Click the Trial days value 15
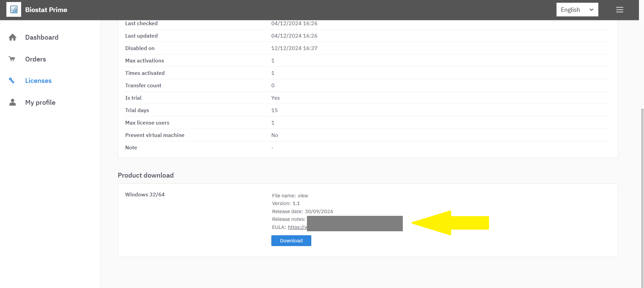 tap(274, 110)
